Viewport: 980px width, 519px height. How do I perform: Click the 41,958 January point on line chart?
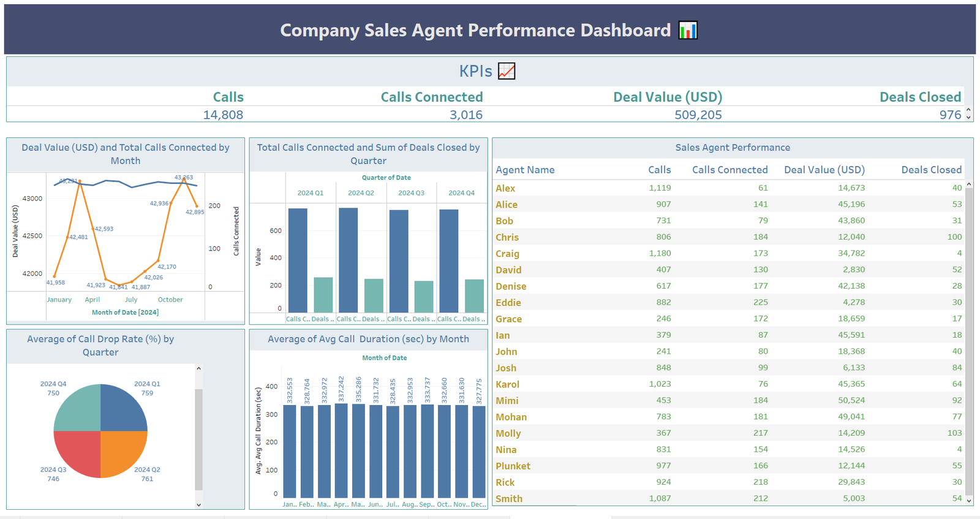click(x=55, y=276)
